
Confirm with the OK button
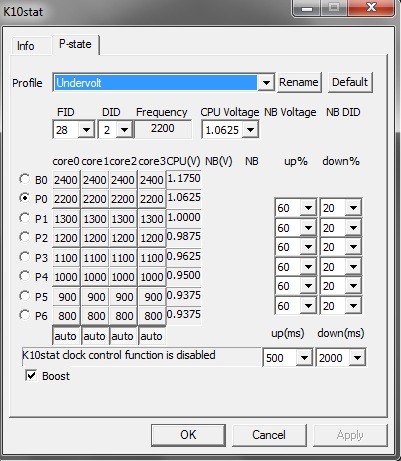pos(188,435)
